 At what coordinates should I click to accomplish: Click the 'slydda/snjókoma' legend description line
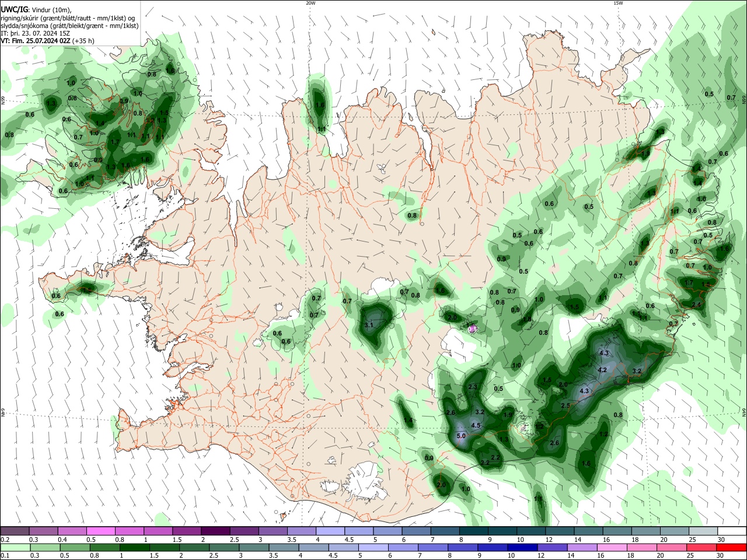(x=70, y=26)
